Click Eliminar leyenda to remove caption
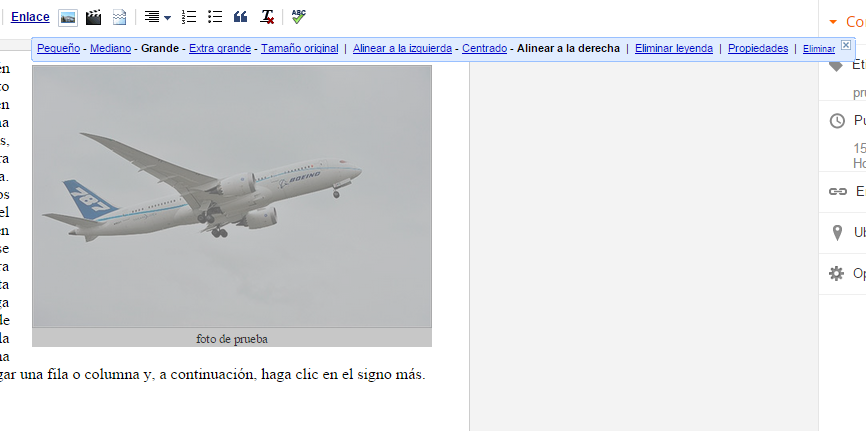866x431 pixels. point(674,49)
